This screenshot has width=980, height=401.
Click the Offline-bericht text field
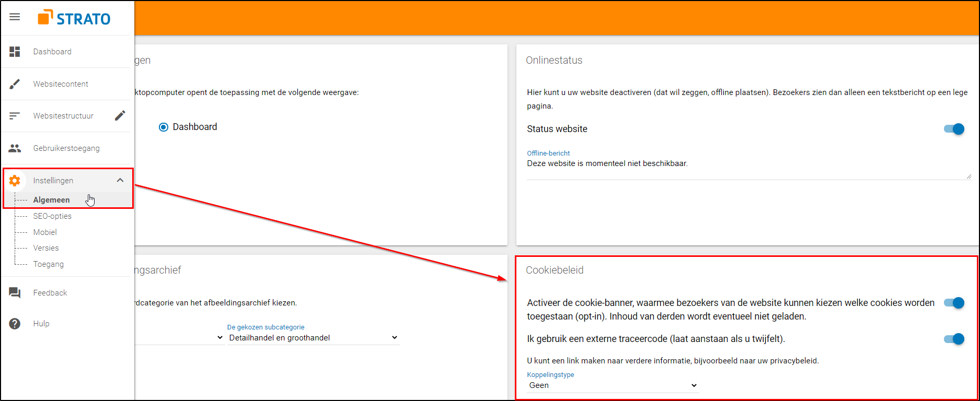point(748,169)
